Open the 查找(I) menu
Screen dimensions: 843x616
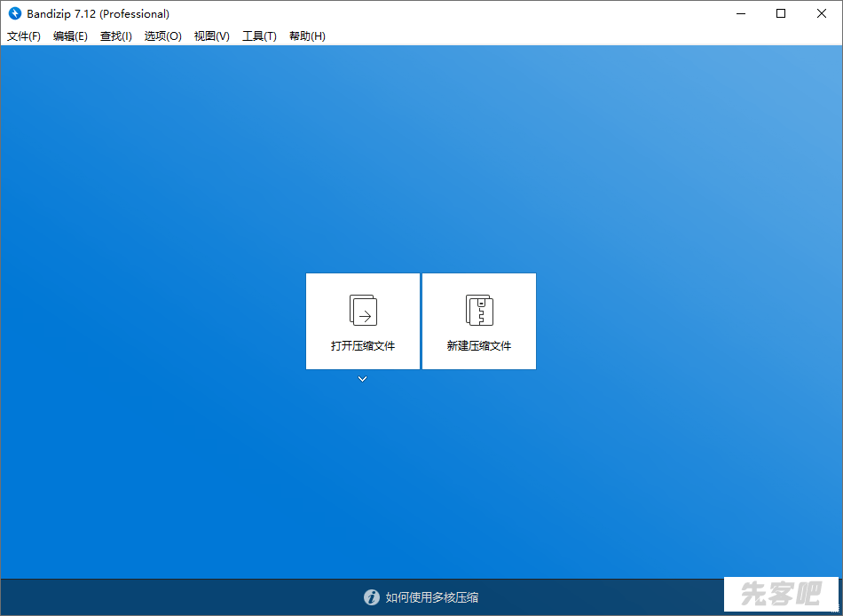coord(116,36)
